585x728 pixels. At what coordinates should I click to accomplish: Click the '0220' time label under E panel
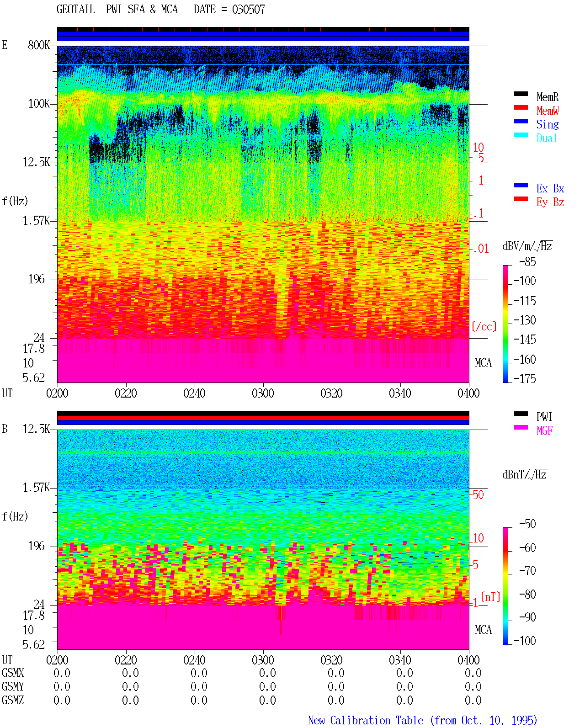point(126,393)
